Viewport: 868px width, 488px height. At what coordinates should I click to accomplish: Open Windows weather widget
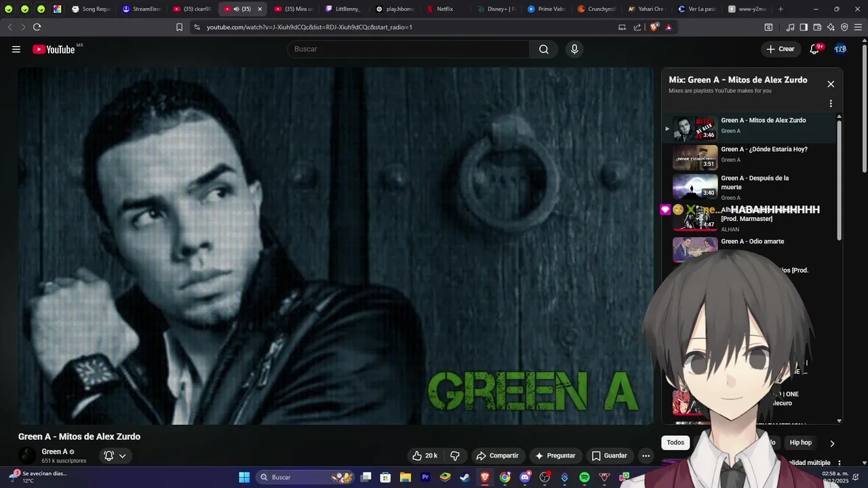39,477
